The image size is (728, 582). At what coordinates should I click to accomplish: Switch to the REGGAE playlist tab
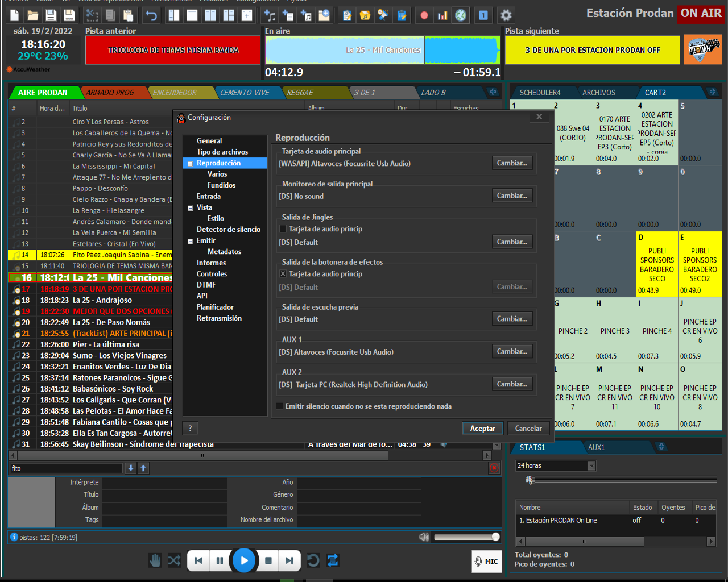click(300, 93)
